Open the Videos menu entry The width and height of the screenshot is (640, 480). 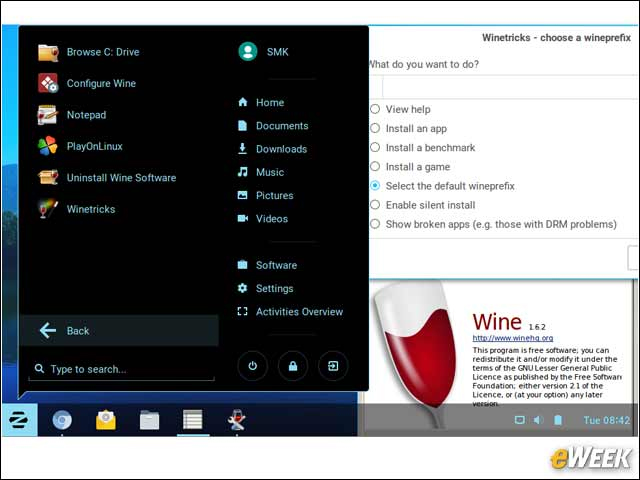coord(272,219)
